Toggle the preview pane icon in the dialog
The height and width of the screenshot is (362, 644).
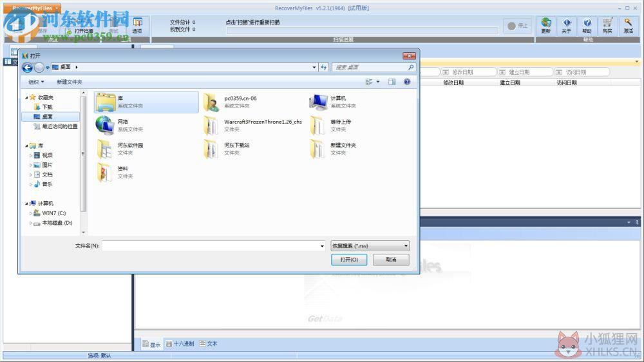coord(392,82)
